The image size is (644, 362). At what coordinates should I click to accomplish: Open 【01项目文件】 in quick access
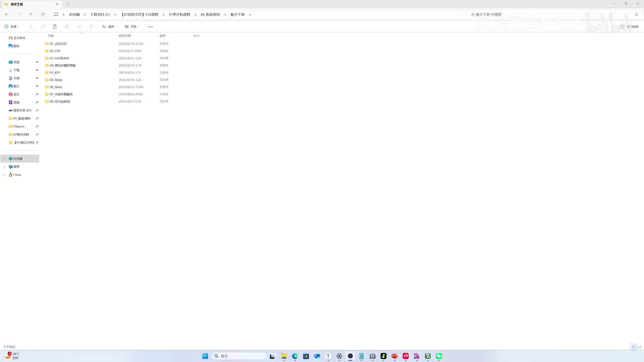(x=21, y=142)
